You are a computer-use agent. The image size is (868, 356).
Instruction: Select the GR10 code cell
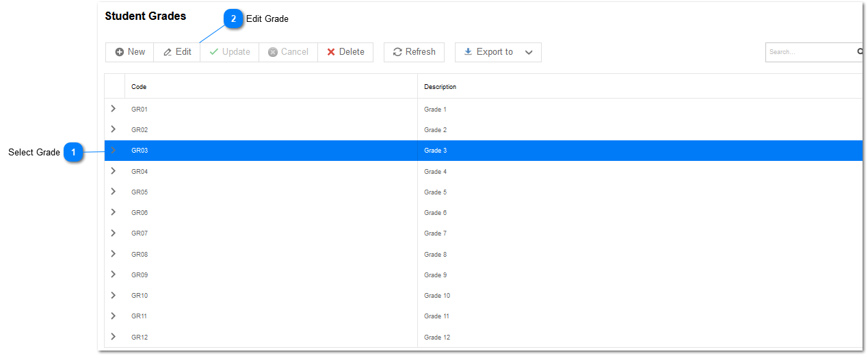pos(271,296)
